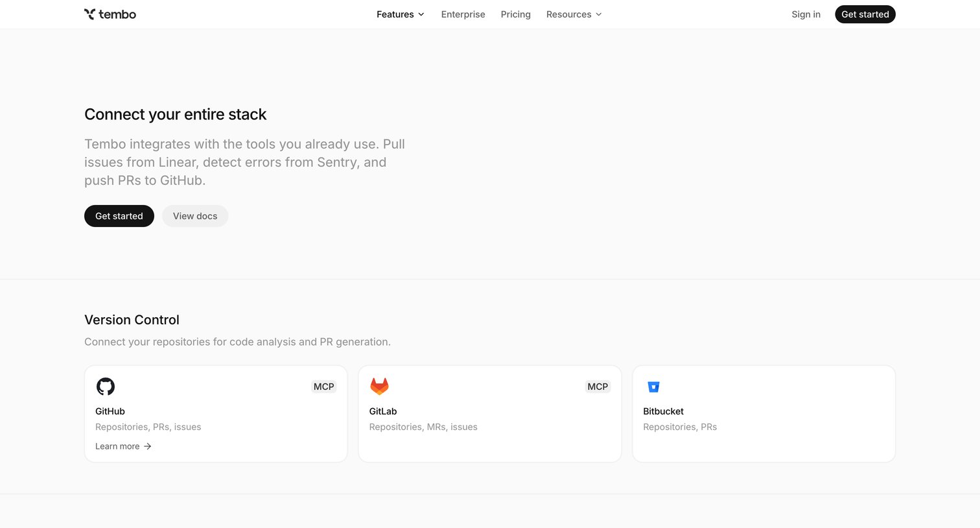Image resolution: width=980 pixels, height=528 pixels.
Task: Click Get started below the stack description
Action: pos(119,216)
